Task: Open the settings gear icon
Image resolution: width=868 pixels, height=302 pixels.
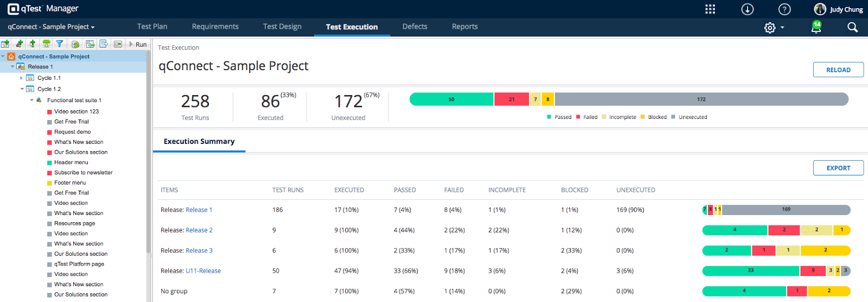Action: [x=770, y=28]
